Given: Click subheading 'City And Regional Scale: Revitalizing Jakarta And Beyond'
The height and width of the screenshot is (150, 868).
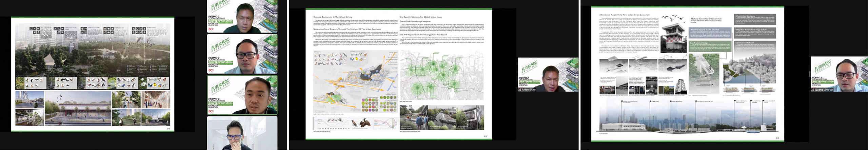Looking at the screenshot, I should [x=423, y=35].
